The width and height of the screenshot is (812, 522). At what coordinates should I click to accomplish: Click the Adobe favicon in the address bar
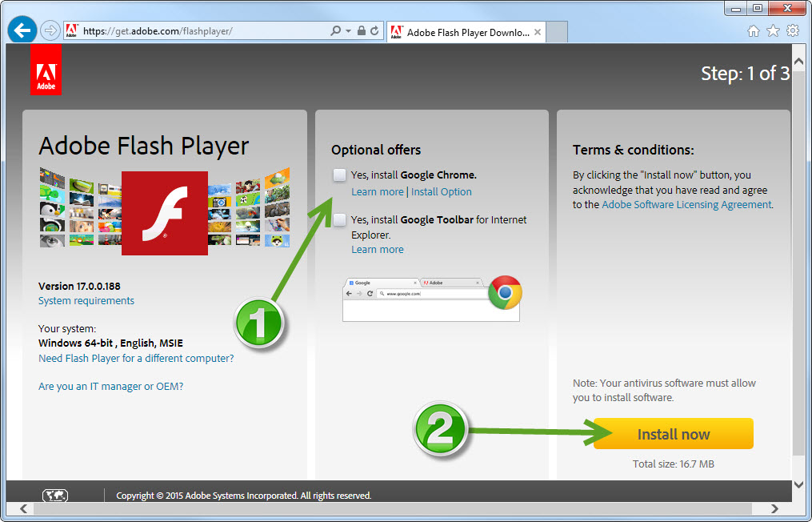[71, 31]
